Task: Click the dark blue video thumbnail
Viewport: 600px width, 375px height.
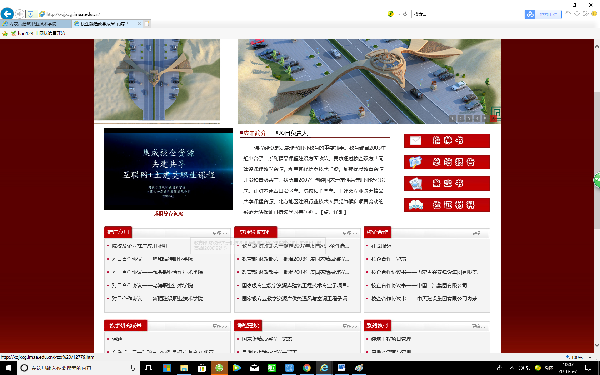Action: pyautogui.click(x=168, y=169)
